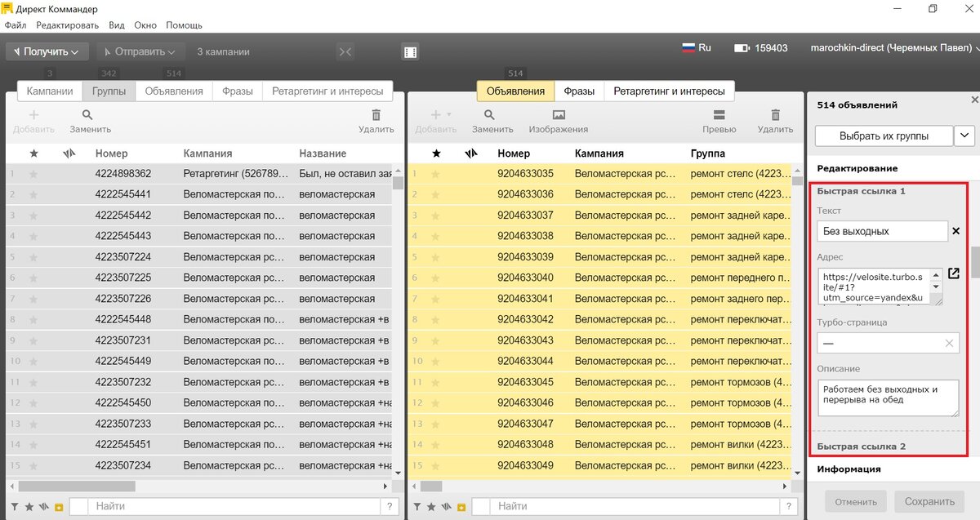This screenshot has height=520, width=980.
Task: Click the yellow archive filter icon below ads table
Action: pyautogui.click(x=461, y=507)
